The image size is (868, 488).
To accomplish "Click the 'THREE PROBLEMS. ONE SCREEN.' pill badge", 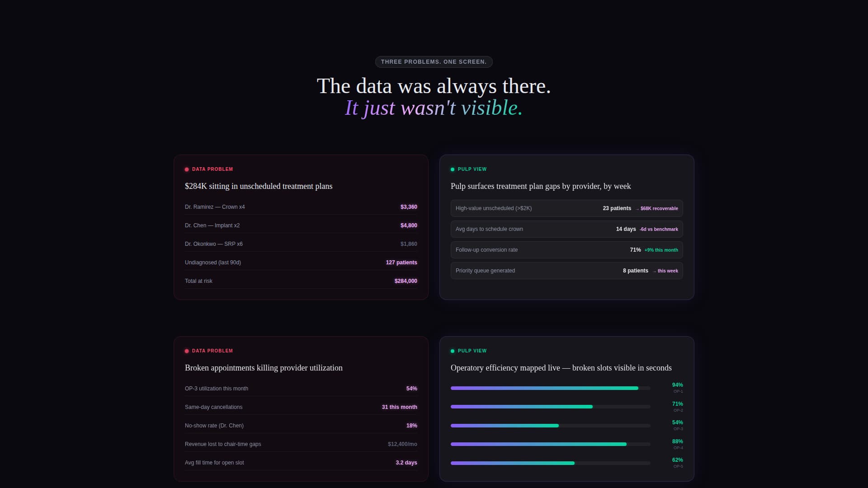I will coord(434,62).
